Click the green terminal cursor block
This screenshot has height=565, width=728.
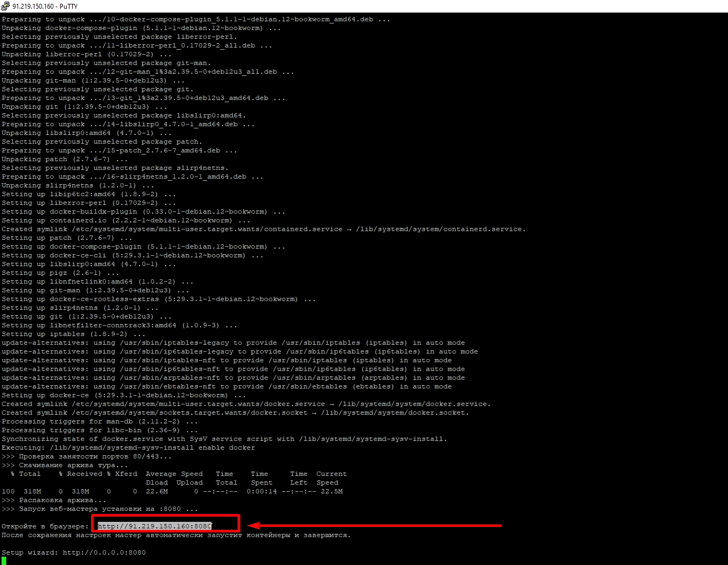tap(4, 561)
